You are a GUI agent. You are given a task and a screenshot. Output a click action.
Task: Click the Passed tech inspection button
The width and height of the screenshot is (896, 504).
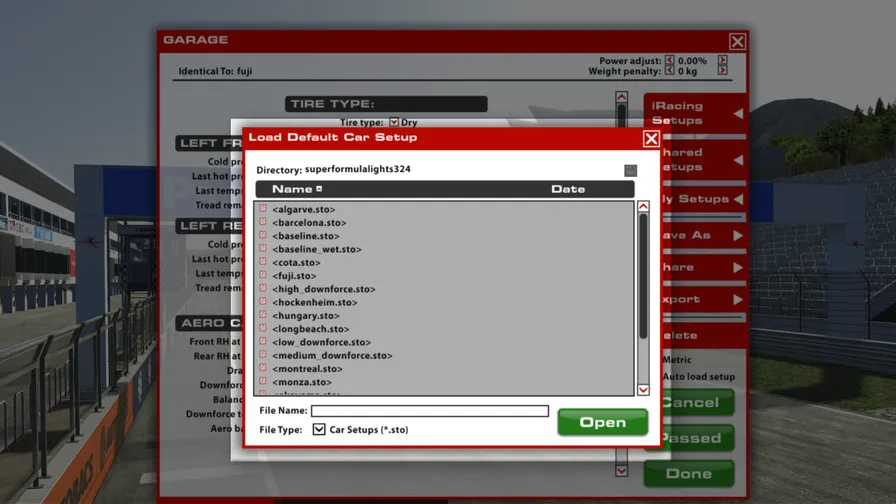click(x=697, y=438)
